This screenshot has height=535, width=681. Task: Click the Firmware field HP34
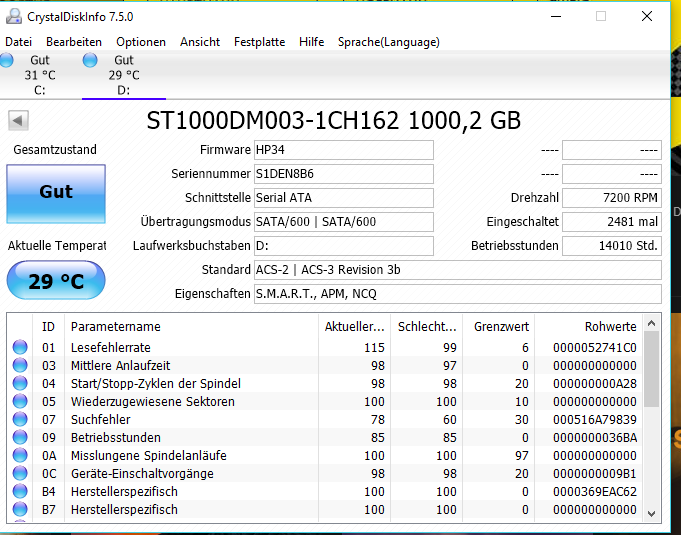344,150
